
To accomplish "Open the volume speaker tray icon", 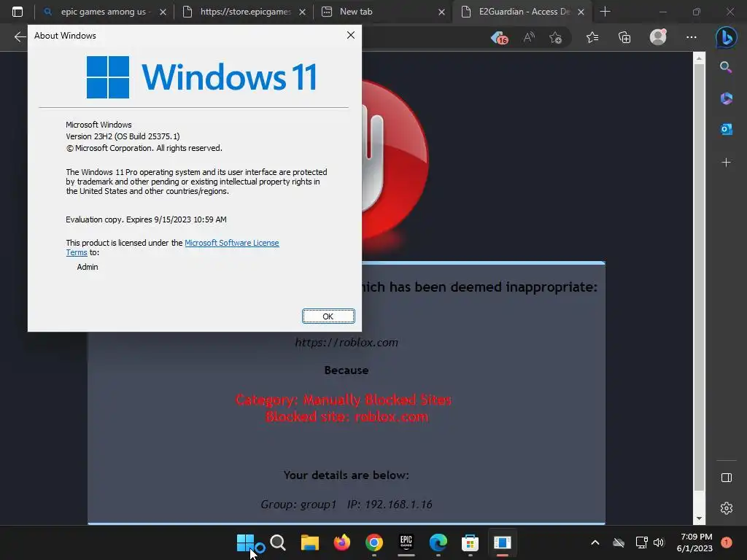I will pos(659,542).
